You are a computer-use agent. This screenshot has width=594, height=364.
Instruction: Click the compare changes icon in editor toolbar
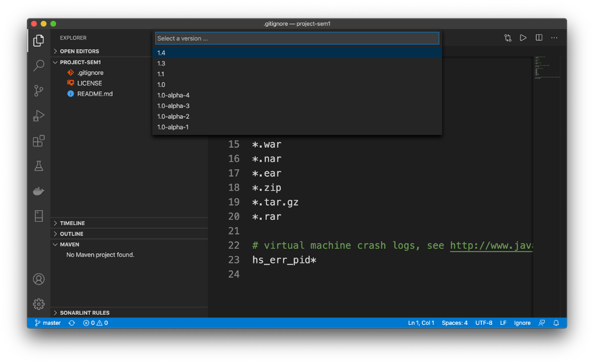point(508,38)
